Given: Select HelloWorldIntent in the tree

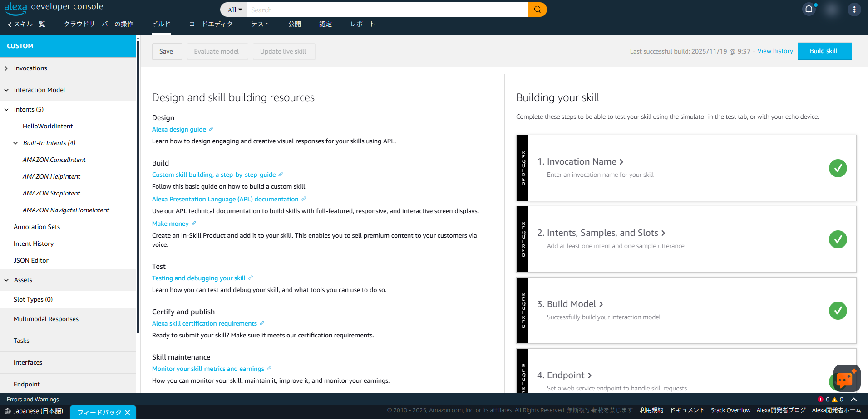Looking at the screenshot, I should click(48, 126).
